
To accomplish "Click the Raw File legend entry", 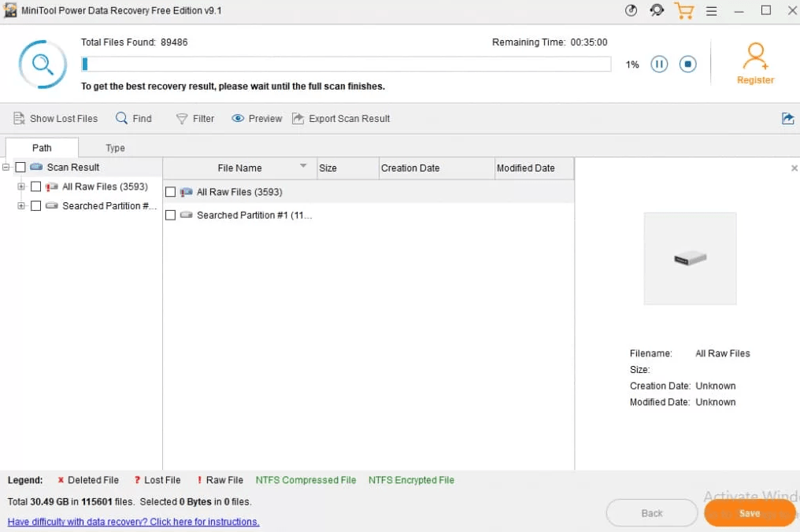I will coord(220,481).
